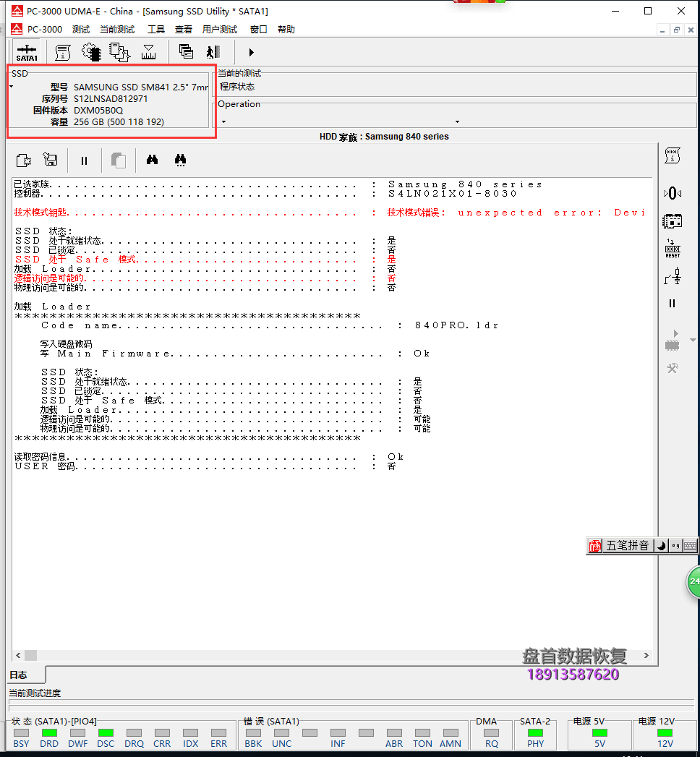Click the DMA RQ indicator
Image resolution: width=700 pixels, height=757 pixels.
coord(492,733)
